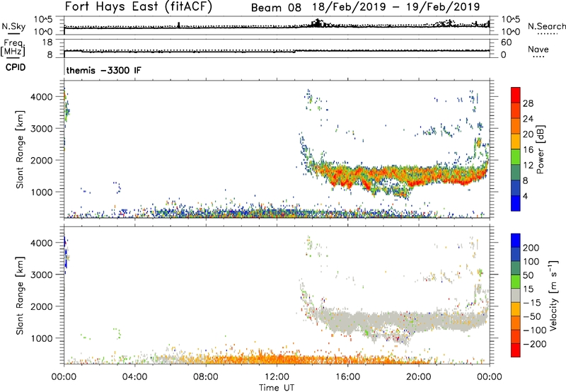The width and height of the screenshot is (566, 392).
Task: Click the Nave legend label
Action: (538, 49)
